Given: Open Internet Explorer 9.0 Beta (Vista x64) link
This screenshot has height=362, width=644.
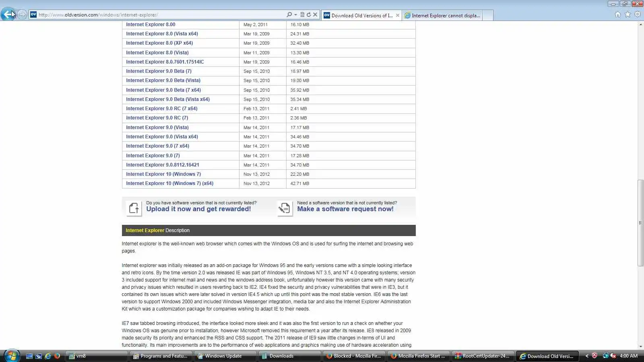Looking at the screenshot, I should 168,99.
